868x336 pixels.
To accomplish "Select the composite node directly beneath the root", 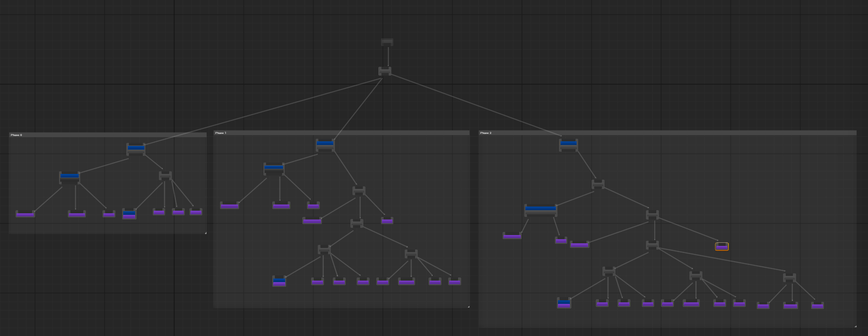I will pyautogui.click(x=385, y=71).
